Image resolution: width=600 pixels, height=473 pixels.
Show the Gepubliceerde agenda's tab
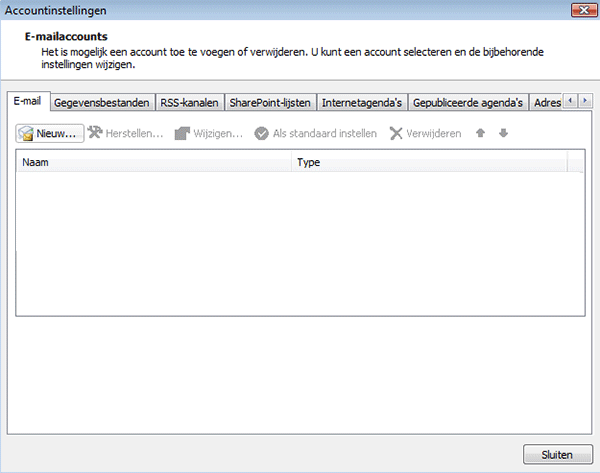tap(468, 102)
